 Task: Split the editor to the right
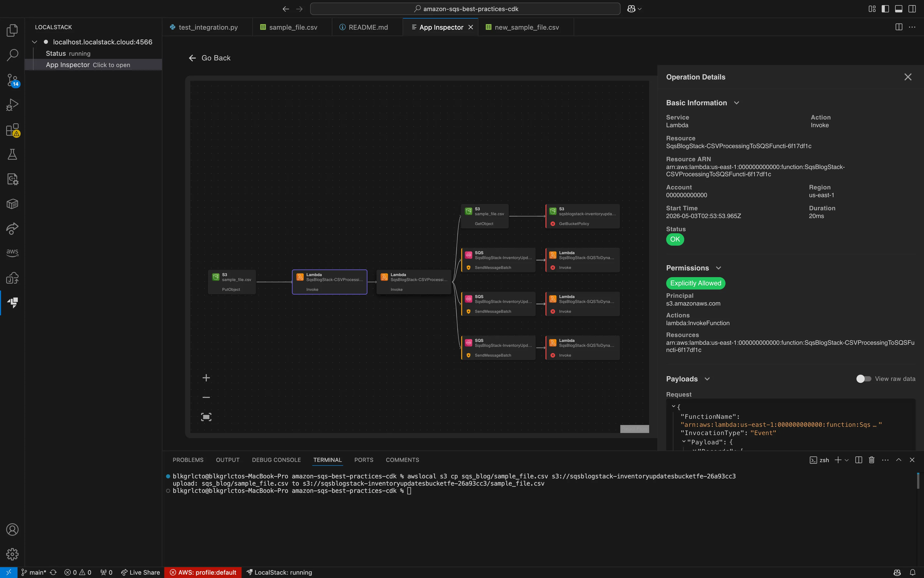point(899,27)
